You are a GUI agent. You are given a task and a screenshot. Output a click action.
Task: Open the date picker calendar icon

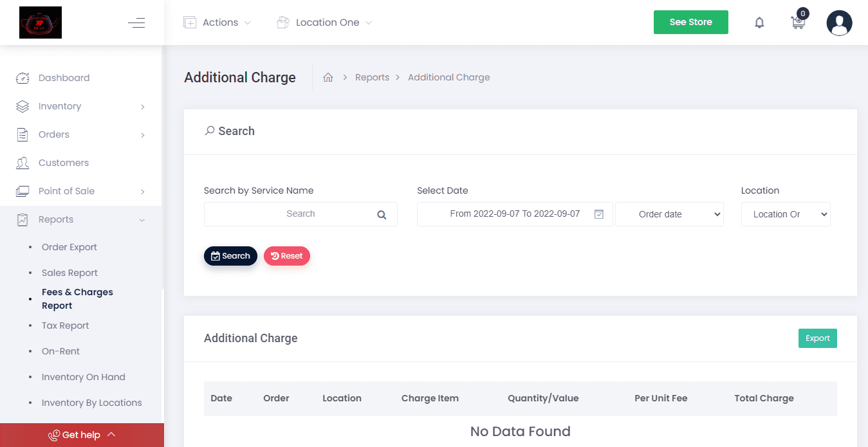(598, 214)
